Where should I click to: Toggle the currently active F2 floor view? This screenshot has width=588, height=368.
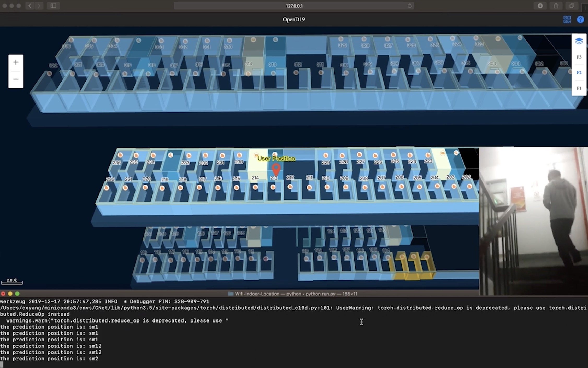[579, 72]
